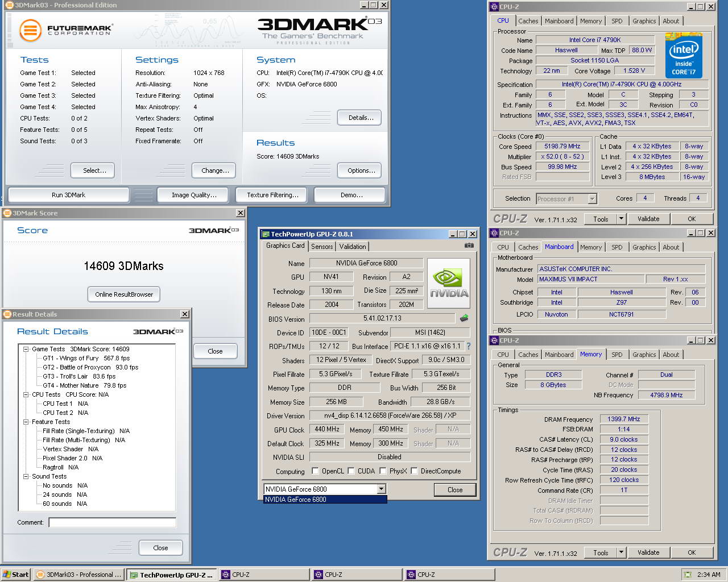Collapse the CPU Tests tree node
The height and width of the screenshot is (582, 728).
point(26,394)
